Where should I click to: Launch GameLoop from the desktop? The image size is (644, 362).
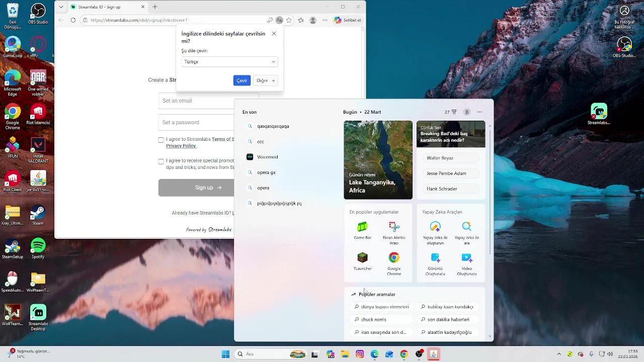(13, 47)
